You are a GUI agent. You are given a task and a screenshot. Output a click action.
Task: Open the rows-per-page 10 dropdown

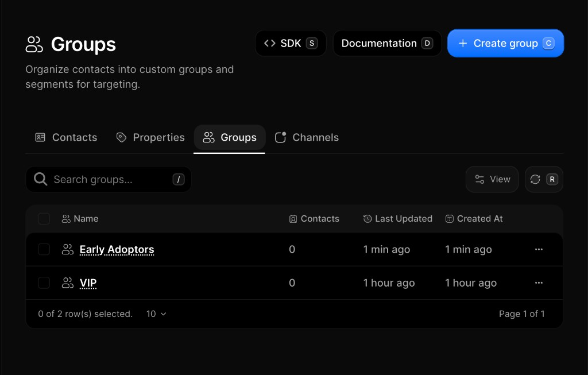coord(156,314)
